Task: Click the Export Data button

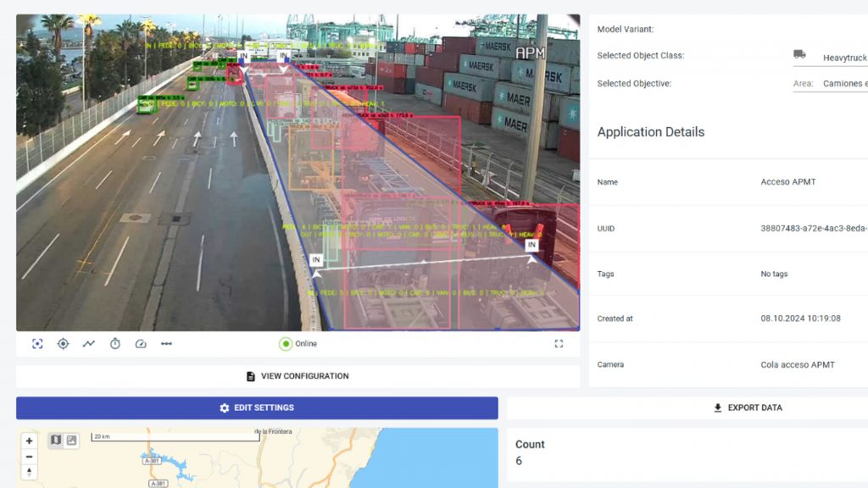Action: coord(687,408)
